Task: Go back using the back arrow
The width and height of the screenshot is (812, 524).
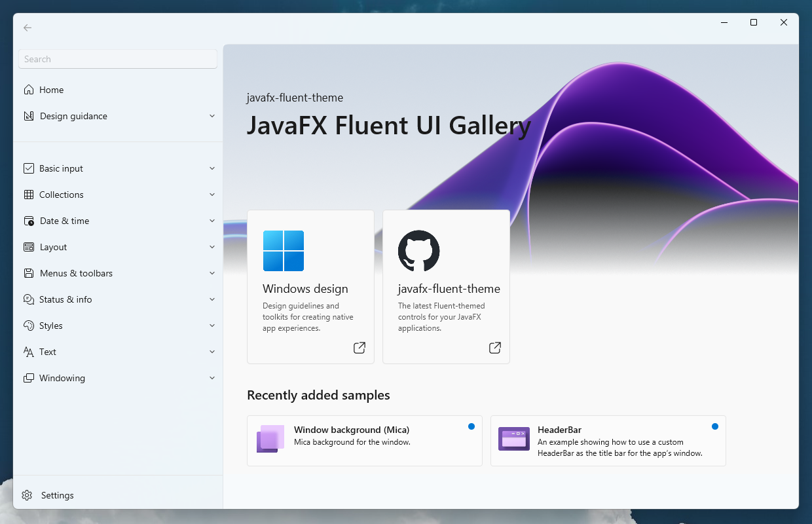Action: (28, 28)
